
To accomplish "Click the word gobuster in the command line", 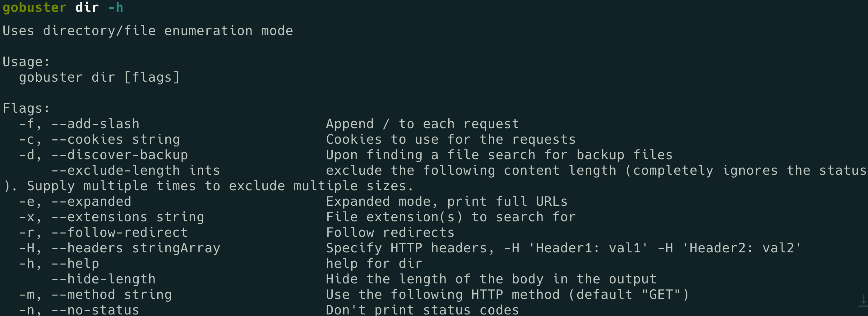I will (x=35, y=7).
